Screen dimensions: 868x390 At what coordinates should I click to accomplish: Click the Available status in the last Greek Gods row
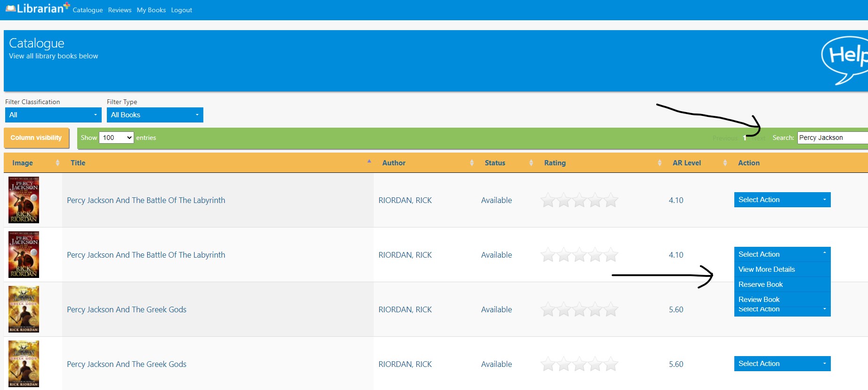pos(496,364)
